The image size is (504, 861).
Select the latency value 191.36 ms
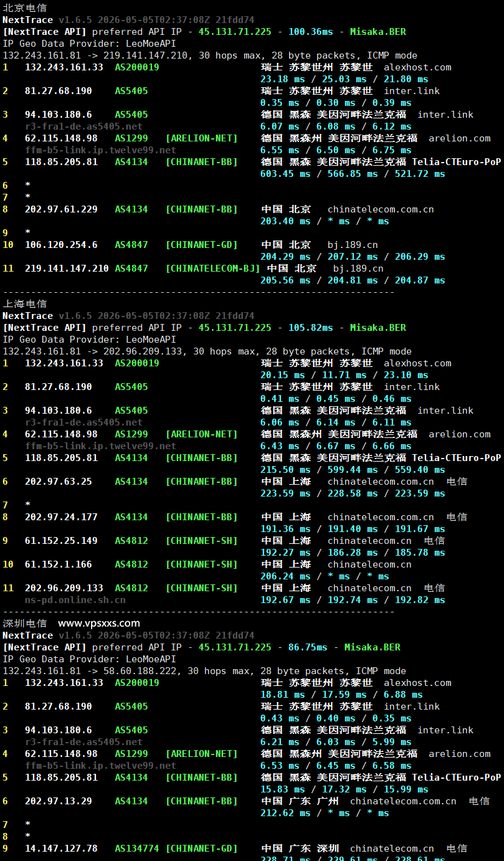(x=285, y=529)
